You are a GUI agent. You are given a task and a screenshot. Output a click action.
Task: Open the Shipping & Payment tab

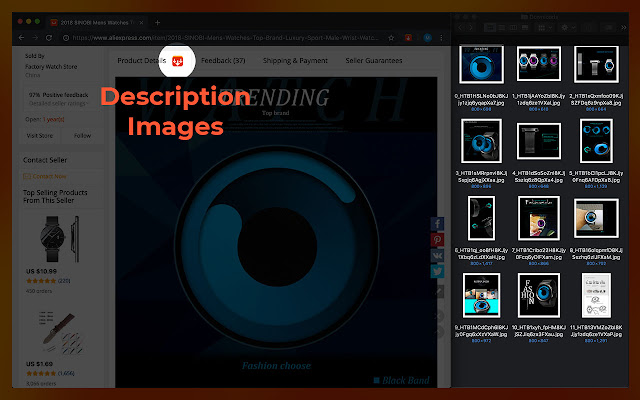pos(295,61)
